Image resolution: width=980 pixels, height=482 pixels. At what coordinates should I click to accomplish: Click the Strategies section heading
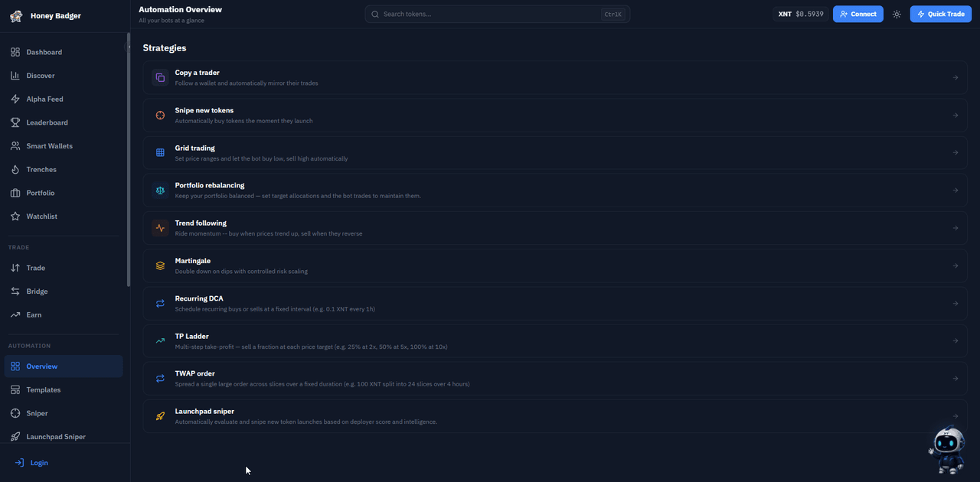(165, 48)
